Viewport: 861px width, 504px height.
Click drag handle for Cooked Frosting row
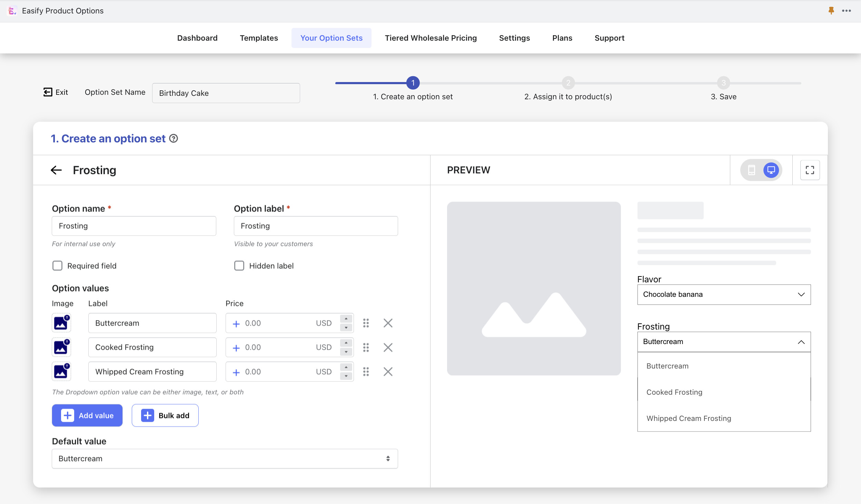pyautogui.click(x=366, y=347)
